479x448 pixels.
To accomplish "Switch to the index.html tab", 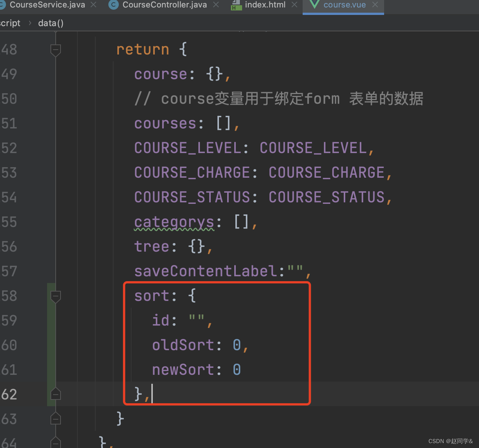I will click(x=265, y=5).
